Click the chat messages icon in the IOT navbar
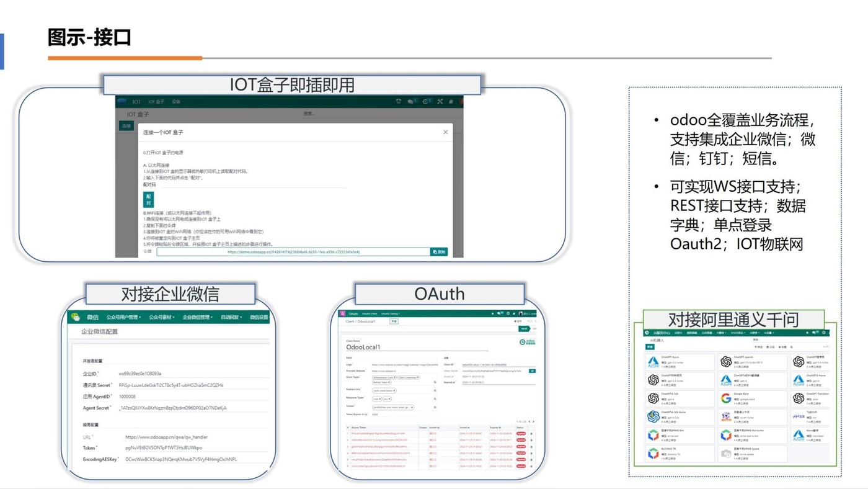868x489 pixels. [411, 102]
